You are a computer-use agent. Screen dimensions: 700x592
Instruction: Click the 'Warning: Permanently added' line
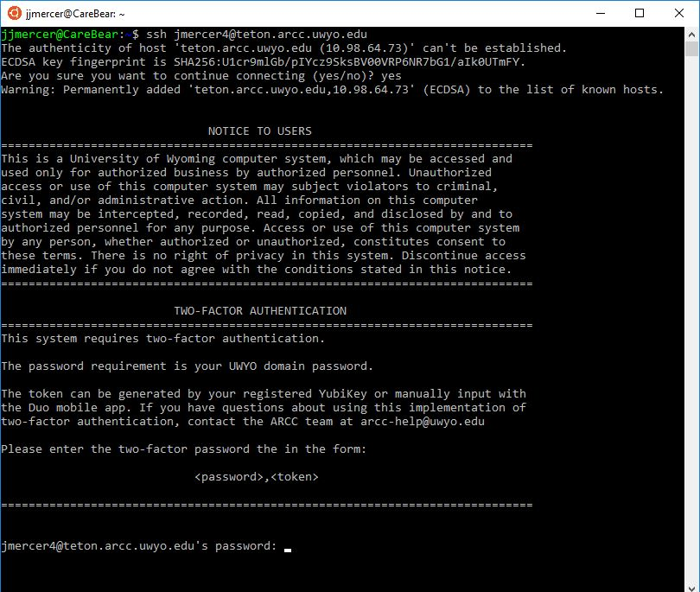tap(332, 90)
